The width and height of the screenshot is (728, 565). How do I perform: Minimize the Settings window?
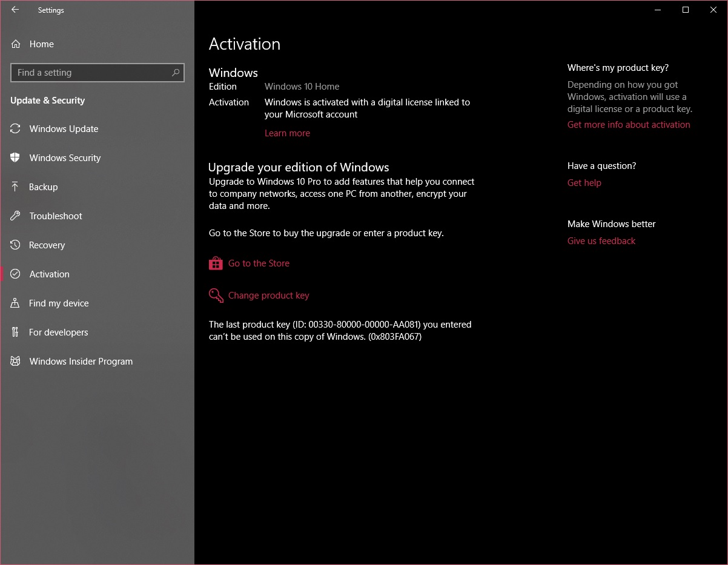pyautogui.click(x=658, y=10)
